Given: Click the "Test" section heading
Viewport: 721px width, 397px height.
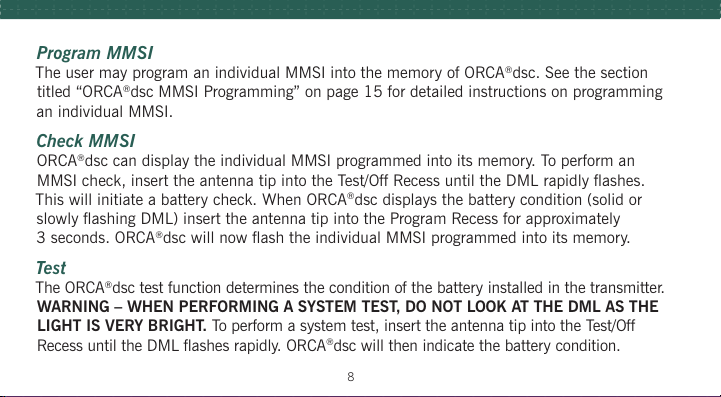Looking at the screenshot, I should point(51,268).
